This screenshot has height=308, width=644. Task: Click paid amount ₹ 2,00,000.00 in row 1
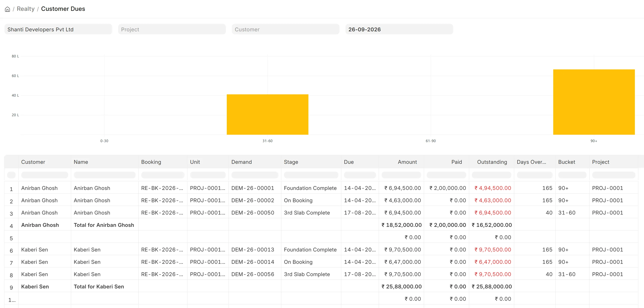tap(448, 188)
